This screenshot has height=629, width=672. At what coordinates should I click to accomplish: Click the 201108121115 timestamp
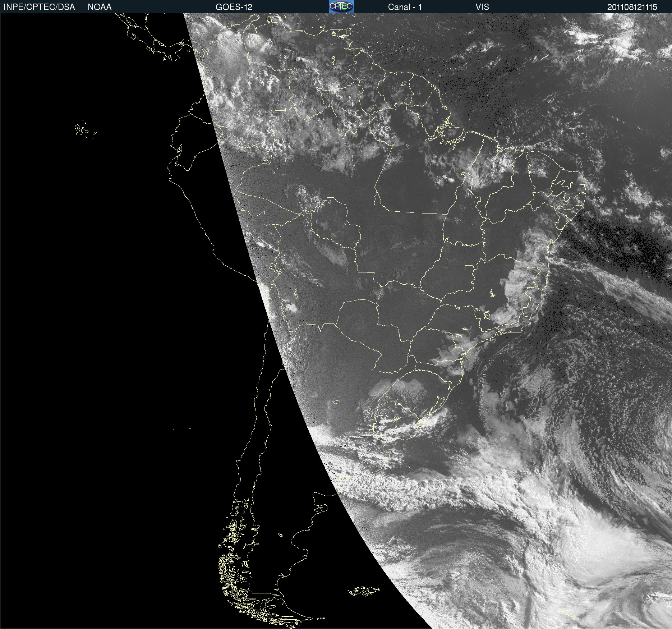click(x=632, y=7)
